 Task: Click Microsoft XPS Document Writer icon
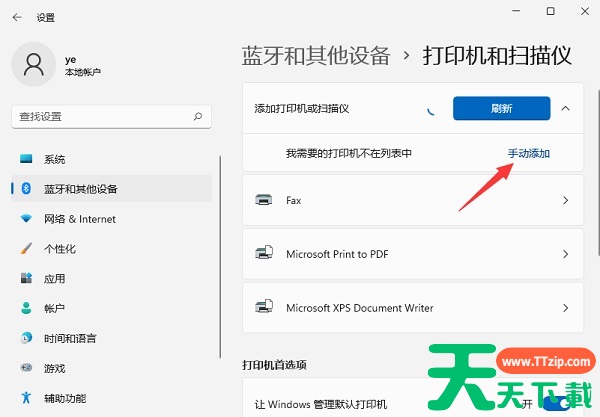(264, 307)
